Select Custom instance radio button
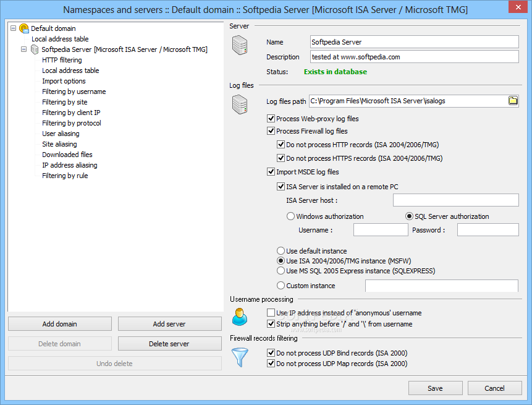Image resolution: width=532 pixels, height=405 pixels. (x=281, y=286)
